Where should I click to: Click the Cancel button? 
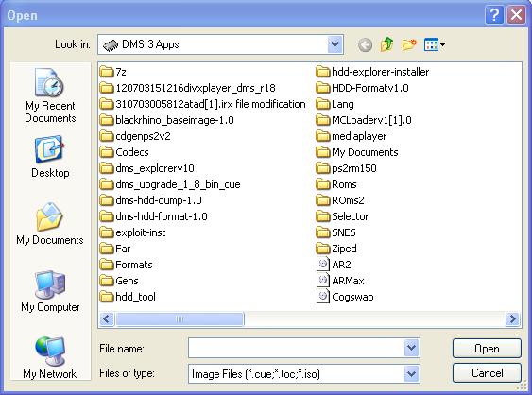(487, 373)
